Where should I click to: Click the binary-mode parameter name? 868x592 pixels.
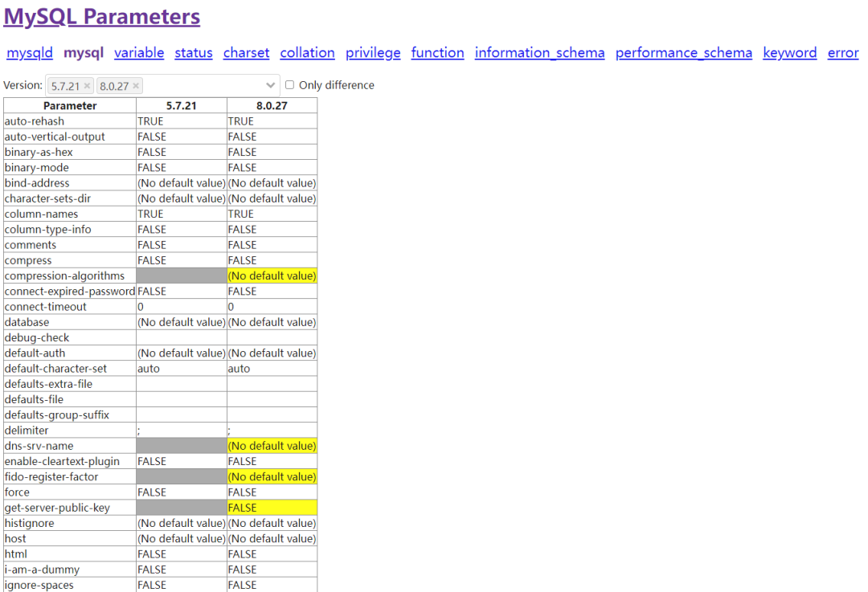point(36,168)
